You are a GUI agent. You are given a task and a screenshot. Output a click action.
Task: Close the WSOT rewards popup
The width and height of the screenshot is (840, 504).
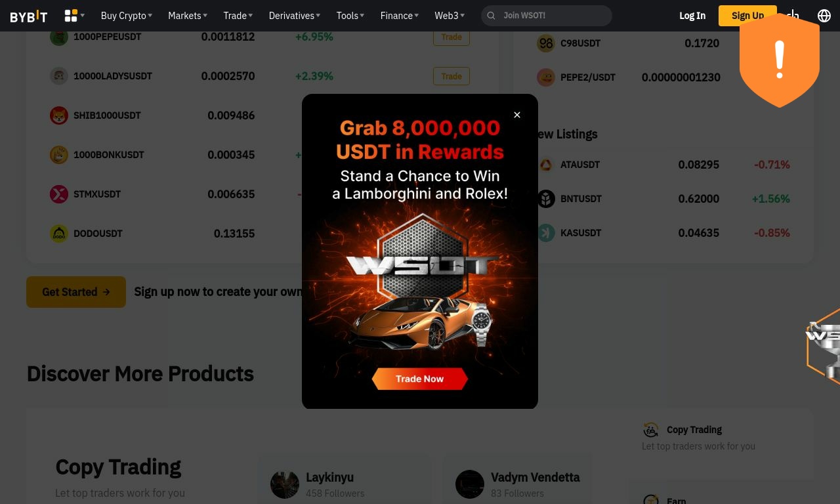click(x=517, y=115)
